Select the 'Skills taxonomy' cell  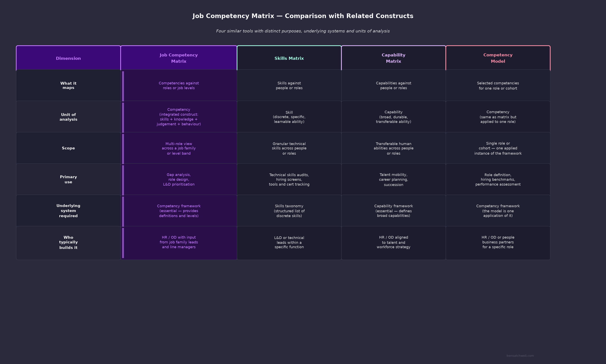(x=289, y=211)
